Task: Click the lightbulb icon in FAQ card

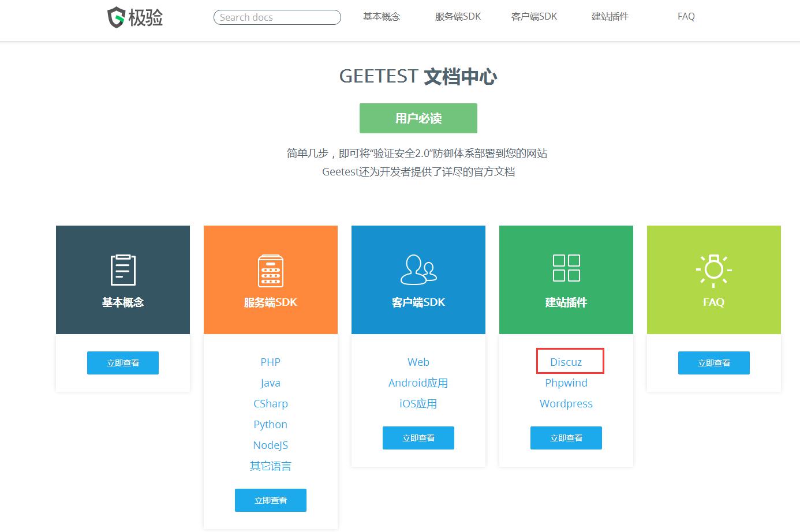Action: tap(714, 270)
